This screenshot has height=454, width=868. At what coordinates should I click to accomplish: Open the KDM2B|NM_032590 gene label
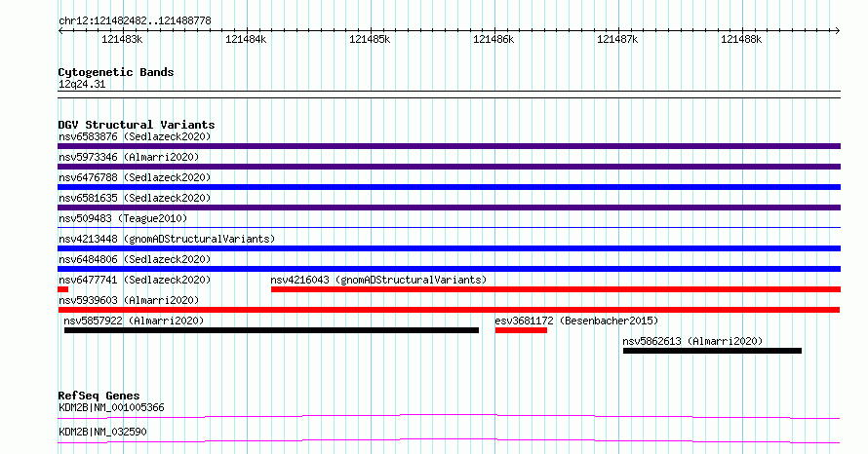point(102,432)
